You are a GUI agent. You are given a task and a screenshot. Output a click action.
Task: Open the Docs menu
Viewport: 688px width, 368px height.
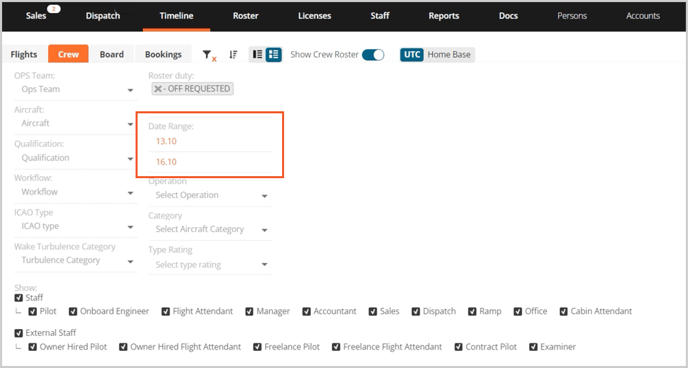pyautogui.click(x=508, y=16)
